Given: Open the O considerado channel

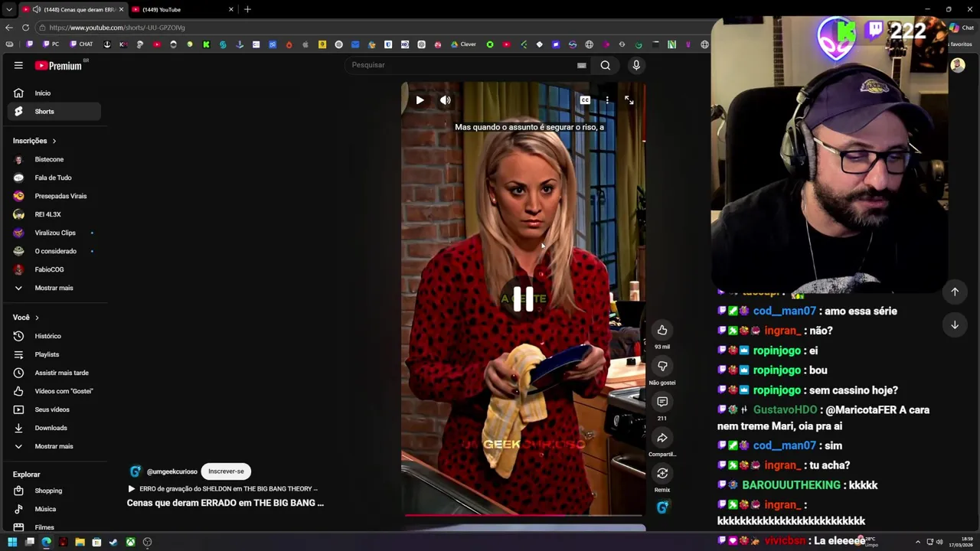Looking at the screenshot, I should (54, 251).
